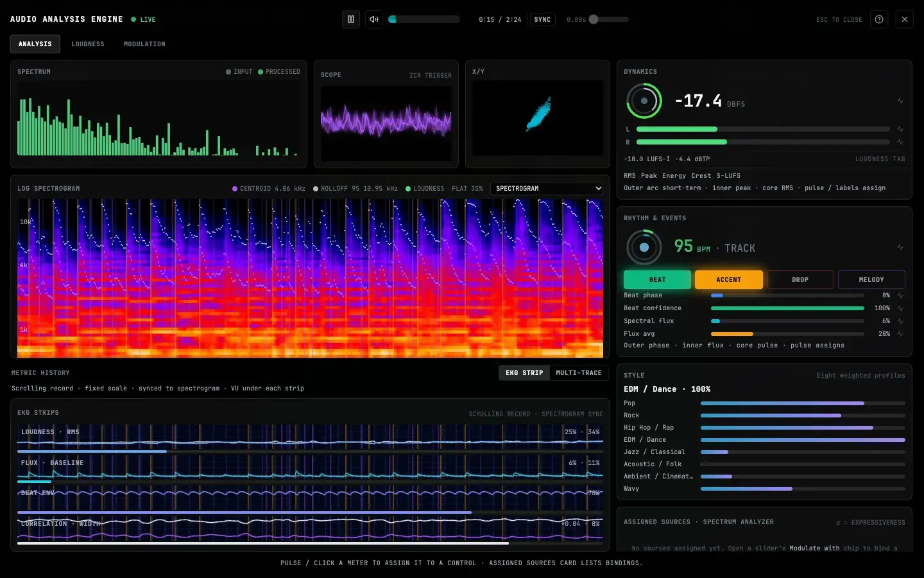924x578 pixels.
Task: Mute audio using the speaker icon
Action: 374,19
